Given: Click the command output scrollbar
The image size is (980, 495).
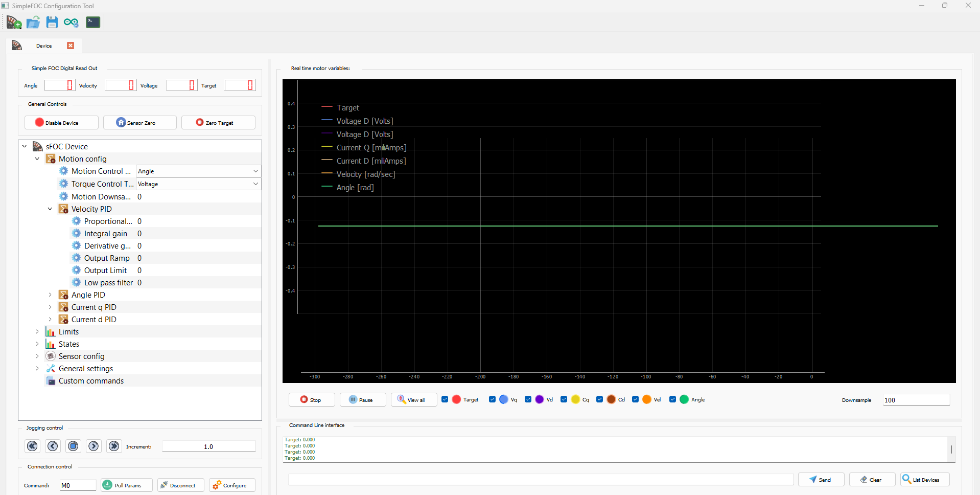Looking at the screenshot, I should click(951, 449).
